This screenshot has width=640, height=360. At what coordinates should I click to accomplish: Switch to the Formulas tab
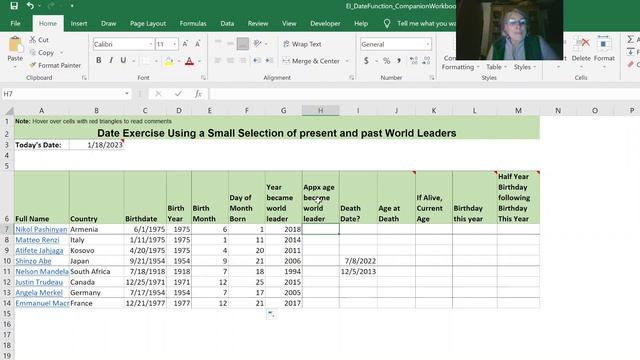[193, 24]
